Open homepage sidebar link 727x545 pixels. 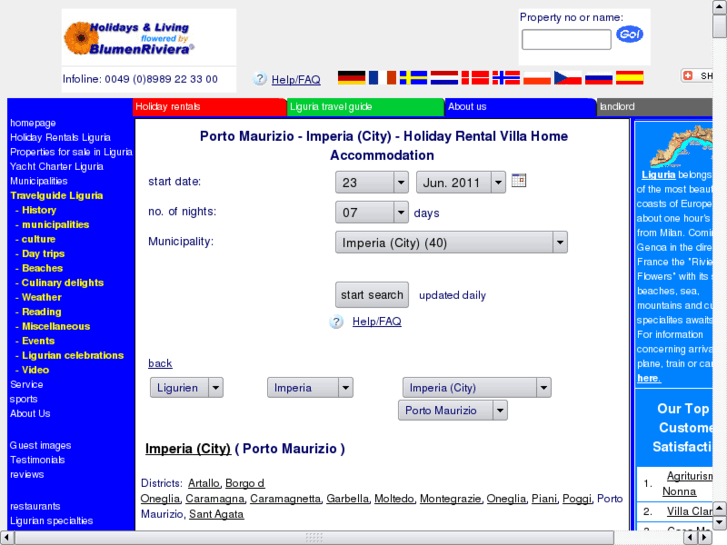pyautogui.click(x=33, y=123)
